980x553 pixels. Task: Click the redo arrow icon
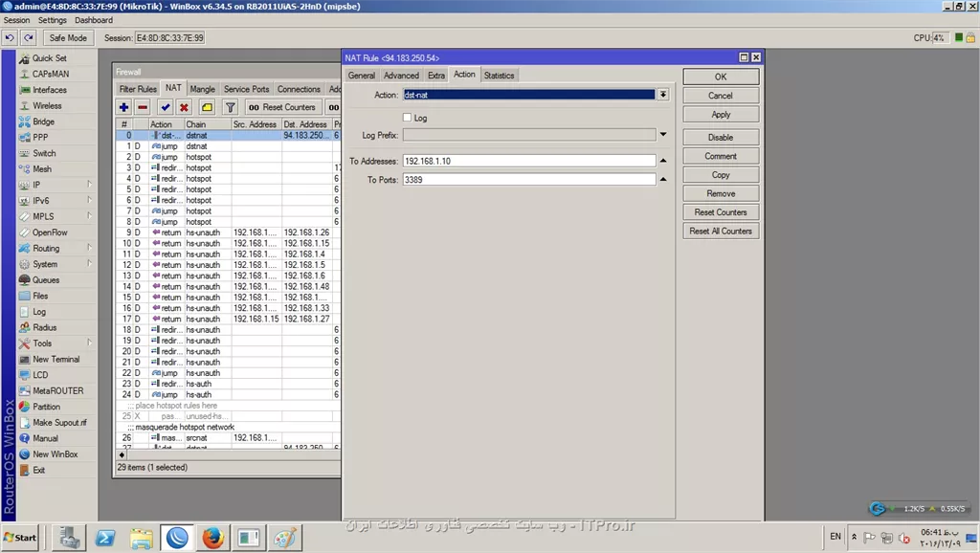(29, 38)
